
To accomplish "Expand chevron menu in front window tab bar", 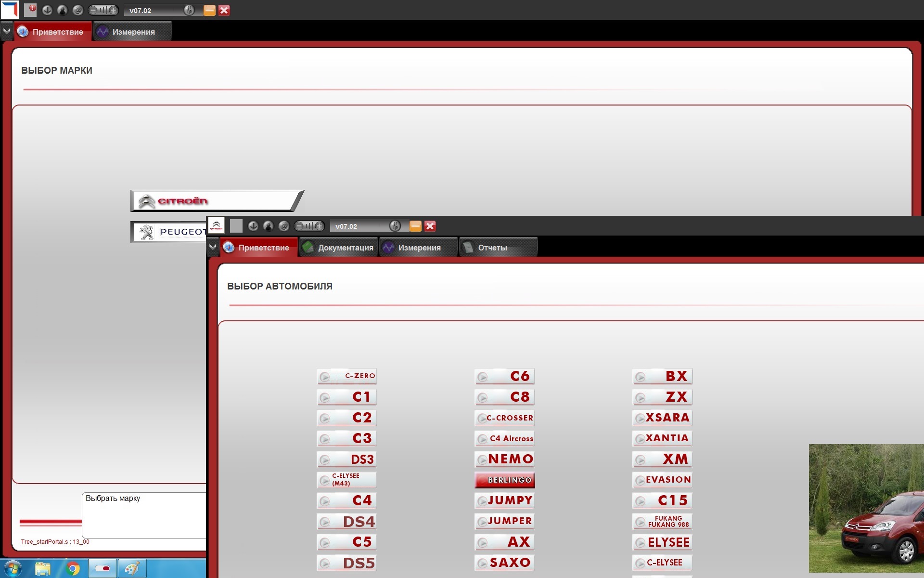I will [x=213, y=247].
